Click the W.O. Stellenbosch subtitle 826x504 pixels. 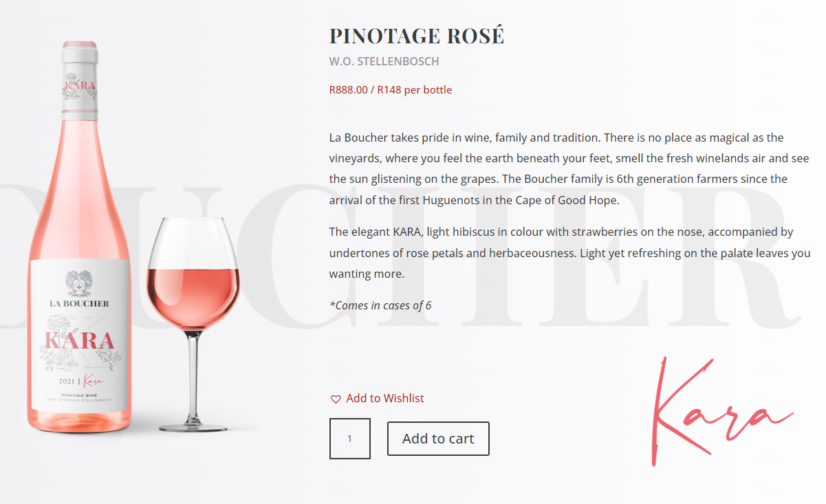pos(384,61)
